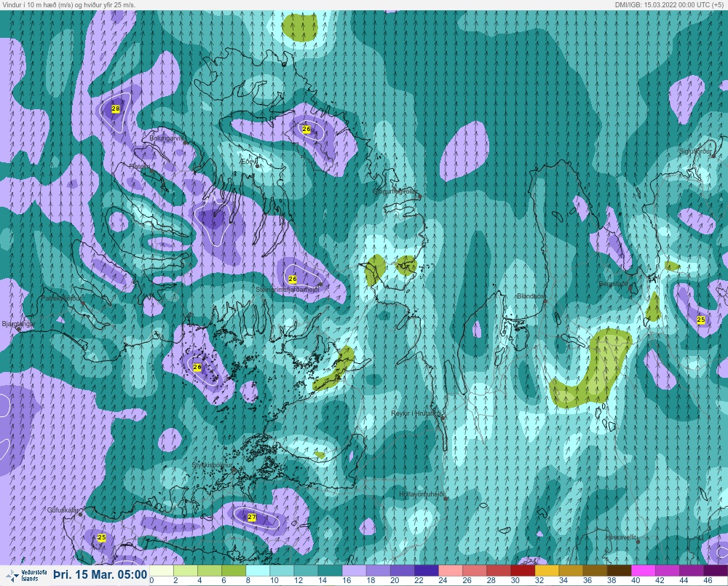Click the Siglufjörður station label

point(695,151)
